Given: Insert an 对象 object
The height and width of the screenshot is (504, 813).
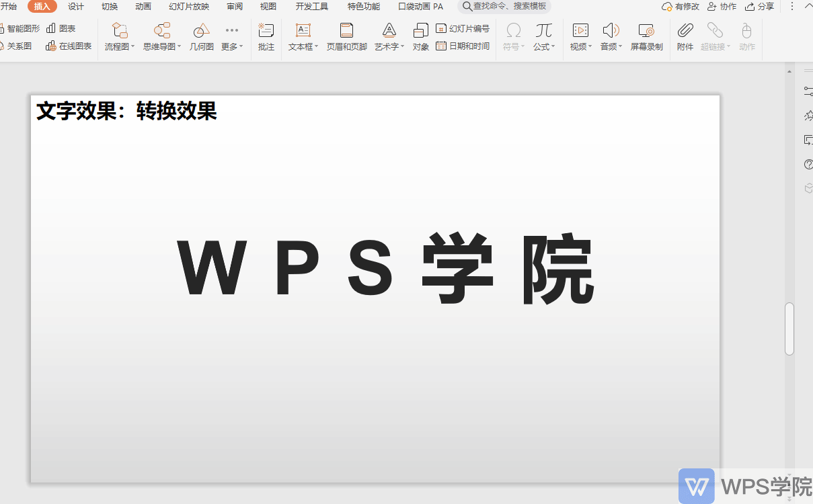Looking at the screenshot, I should (x=421, y=37).
